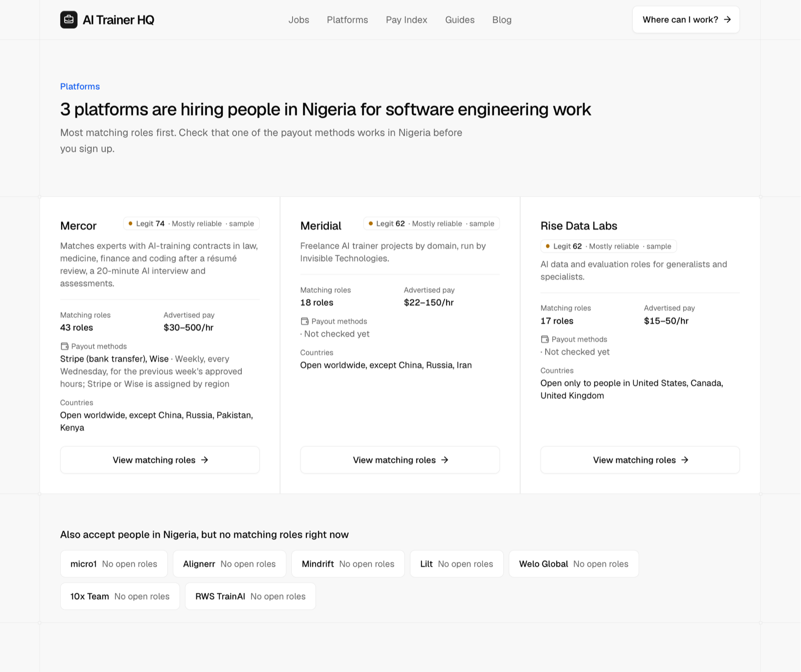This screenshot has height=672, width=801.
Task: Select the Lilt 'No open roles' chip
Action: pos(457,564)
